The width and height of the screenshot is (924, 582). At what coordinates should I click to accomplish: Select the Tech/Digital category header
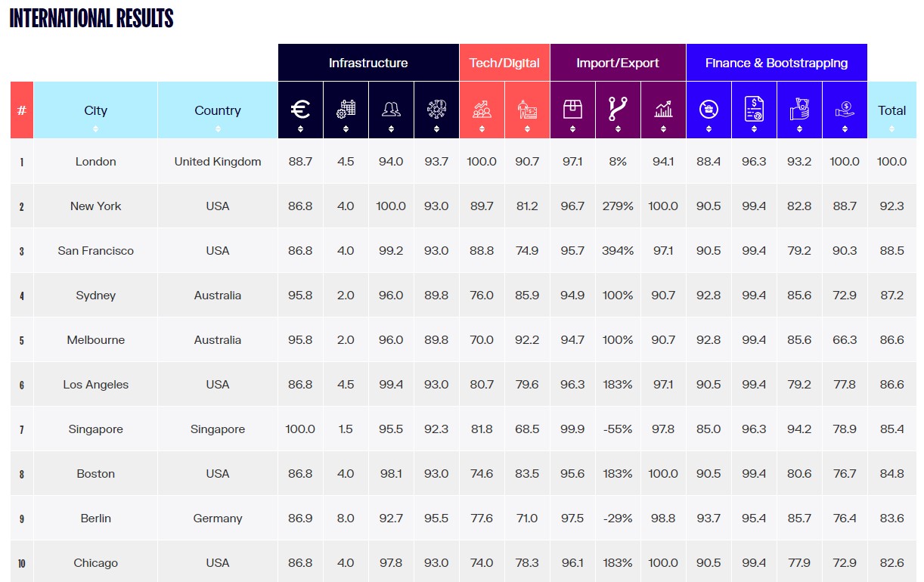pyautogui.click(x=504, y=63)
